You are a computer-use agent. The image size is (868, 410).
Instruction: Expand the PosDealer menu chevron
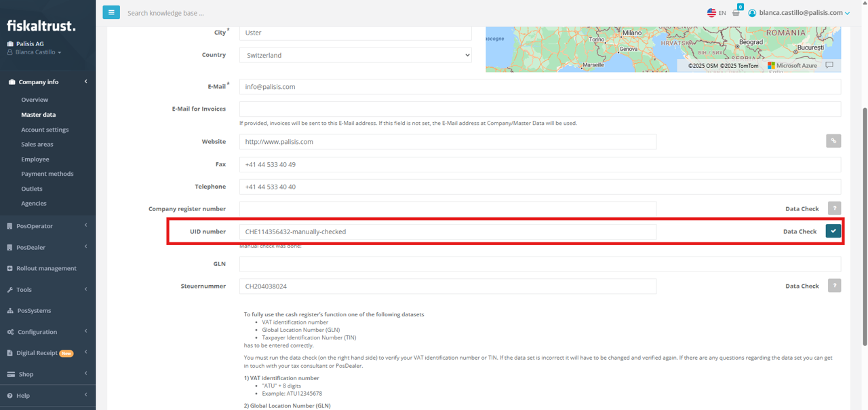(x=85, y=247)
